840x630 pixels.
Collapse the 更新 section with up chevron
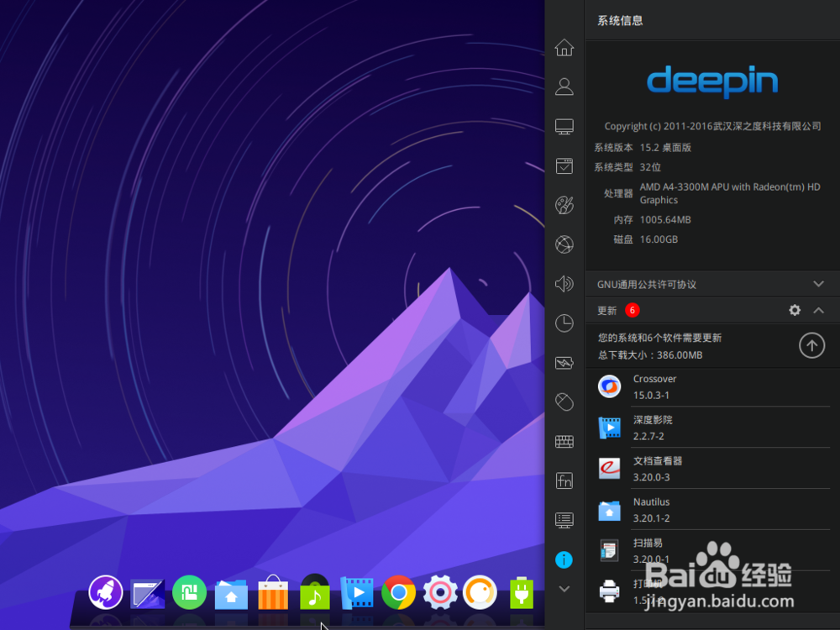click(818, 310)
